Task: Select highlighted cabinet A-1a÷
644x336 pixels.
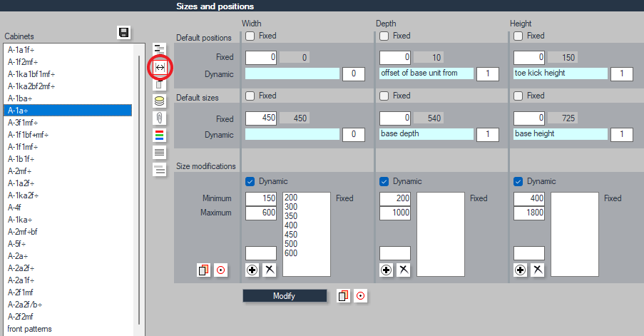Action: coord(68,111)
